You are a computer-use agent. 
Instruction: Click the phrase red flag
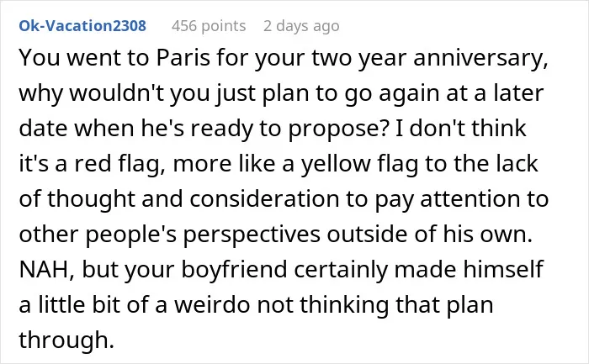pyautogui.click(x=120, y=165)
